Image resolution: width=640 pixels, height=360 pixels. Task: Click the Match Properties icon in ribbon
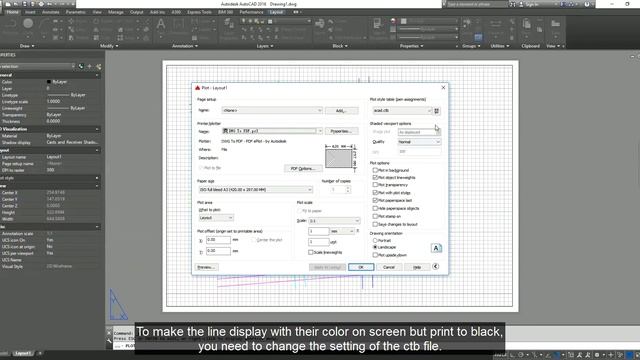tap(378, 24)
